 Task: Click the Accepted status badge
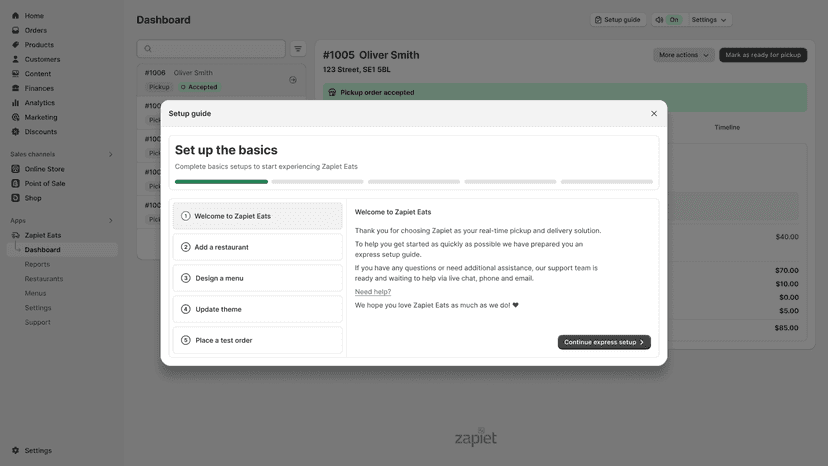[199, 87]
